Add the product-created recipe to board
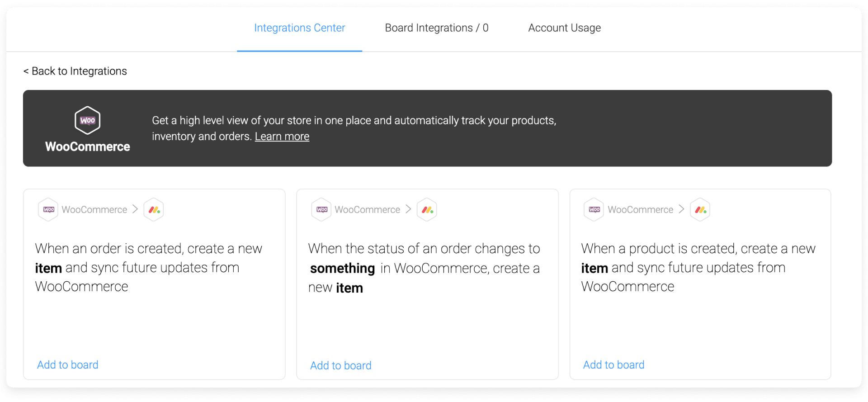 (x=614, y=365)
